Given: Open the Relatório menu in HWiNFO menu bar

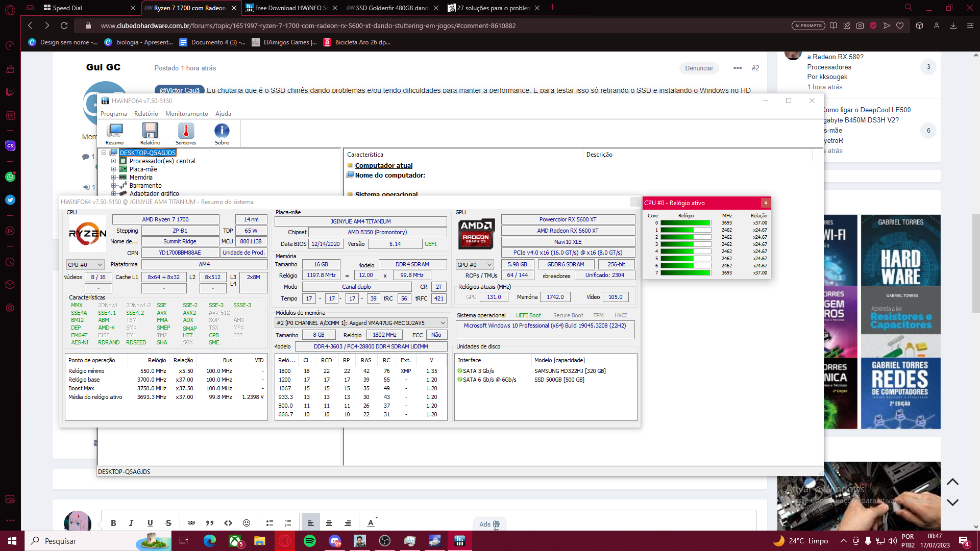Looking at the screenshot, I should tap(146, 114).
